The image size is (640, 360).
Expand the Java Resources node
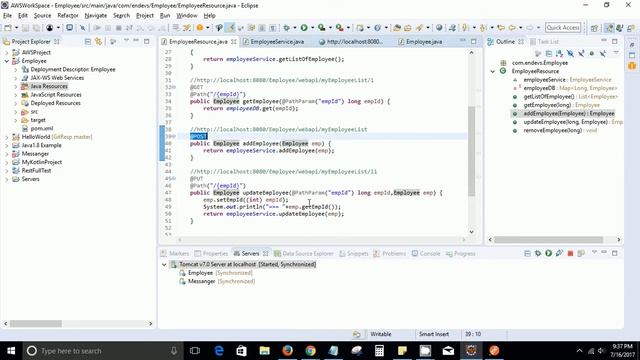tap(16, 87)
